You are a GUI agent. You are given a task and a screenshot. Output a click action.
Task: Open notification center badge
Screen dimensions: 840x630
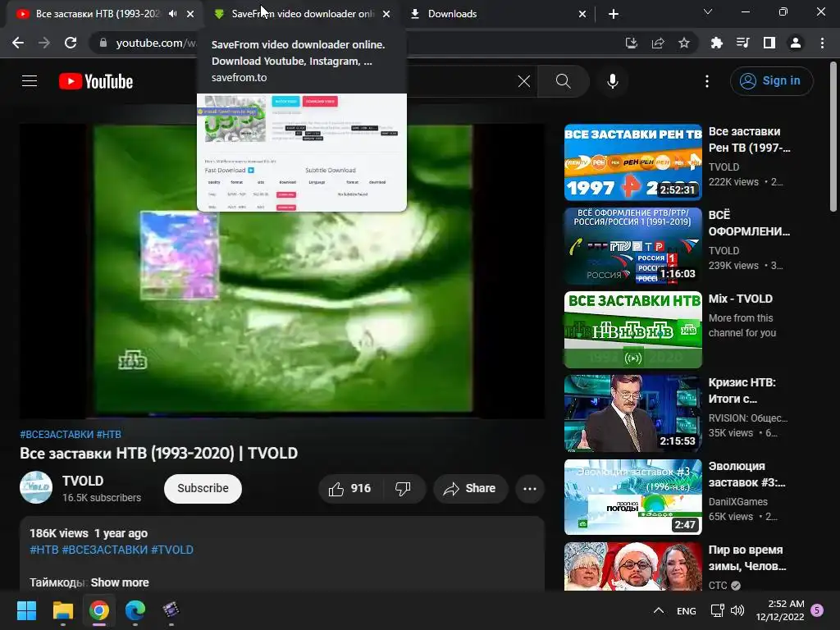point(817,610)
